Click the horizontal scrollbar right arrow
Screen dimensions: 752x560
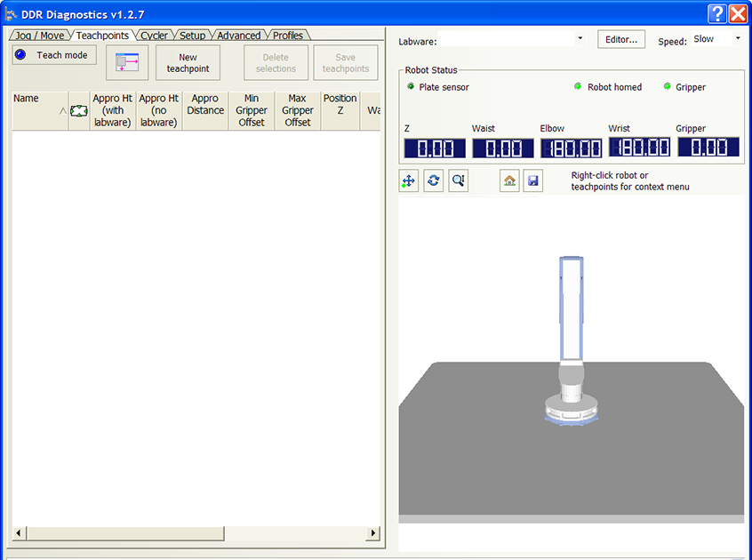[372, 533]
